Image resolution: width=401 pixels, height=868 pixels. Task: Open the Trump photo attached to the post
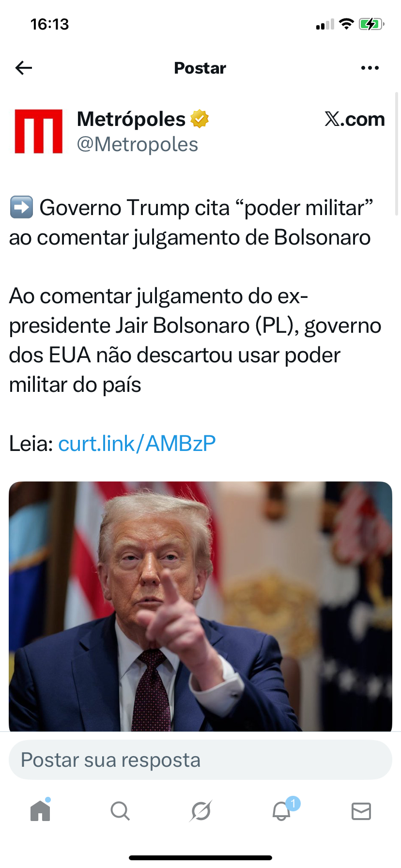pyautogui.click(x=200, y=606)
